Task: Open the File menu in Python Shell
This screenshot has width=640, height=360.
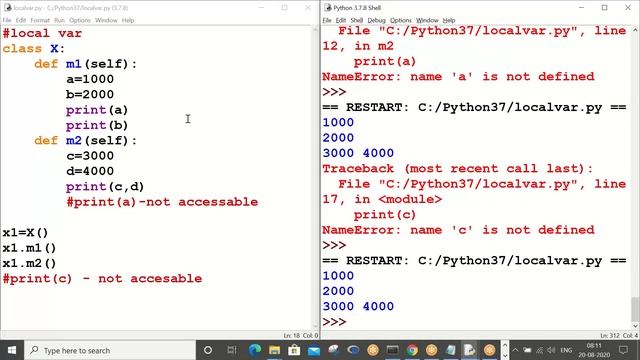Action: click(327, 20)
